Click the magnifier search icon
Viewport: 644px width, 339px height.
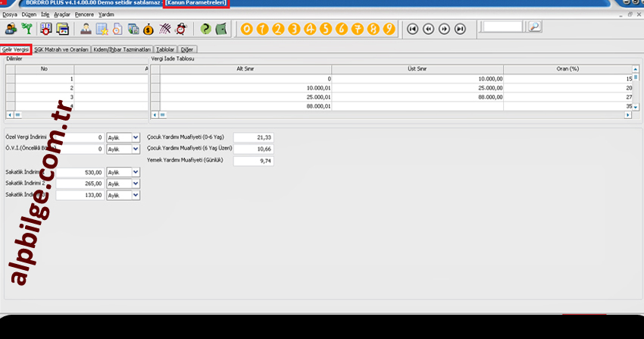[534, 27]
